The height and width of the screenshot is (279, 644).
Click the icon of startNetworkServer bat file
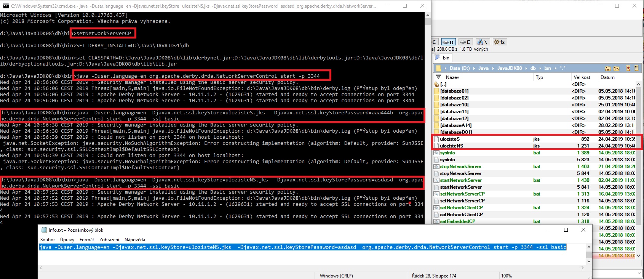436,180
